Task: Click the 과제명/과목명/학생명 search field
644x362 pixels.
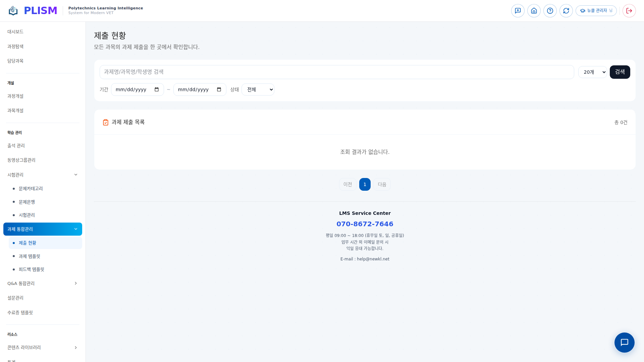Action: click(x=336, y=72)
